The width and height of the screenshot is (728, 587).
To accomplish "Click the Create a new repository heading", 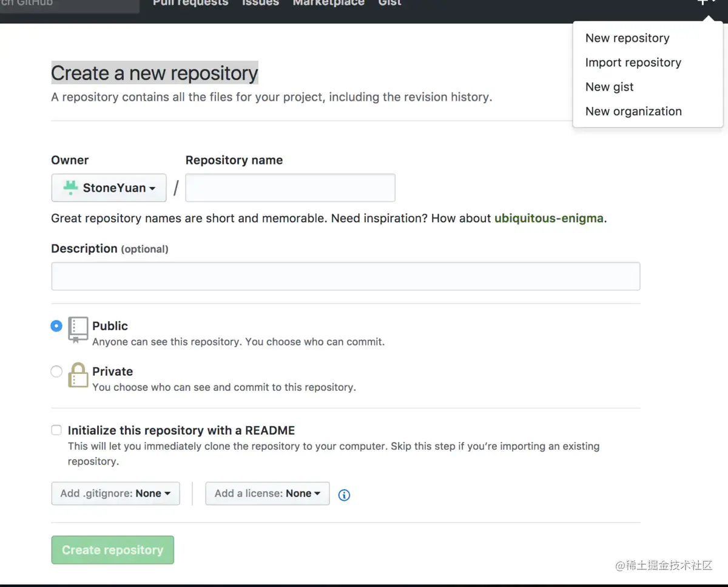I will 155,73.
